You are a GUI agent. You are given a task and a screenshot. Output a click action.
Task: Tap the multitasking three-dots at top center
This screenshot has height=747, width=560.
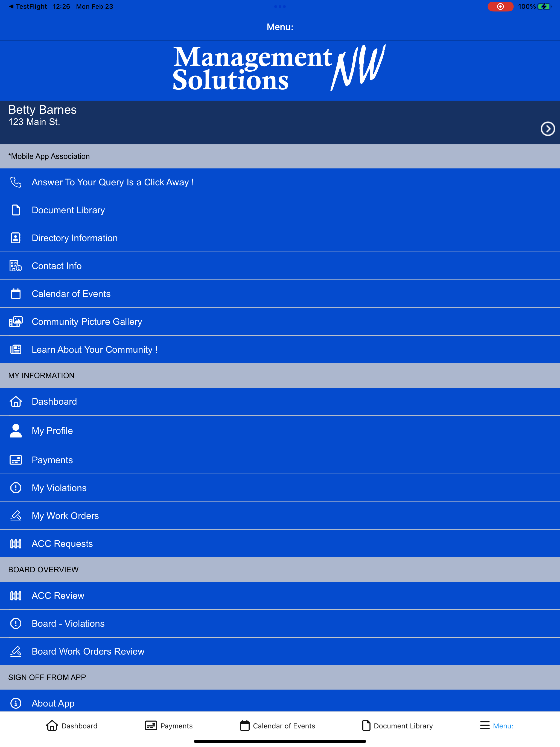click(x=280, y=6)
